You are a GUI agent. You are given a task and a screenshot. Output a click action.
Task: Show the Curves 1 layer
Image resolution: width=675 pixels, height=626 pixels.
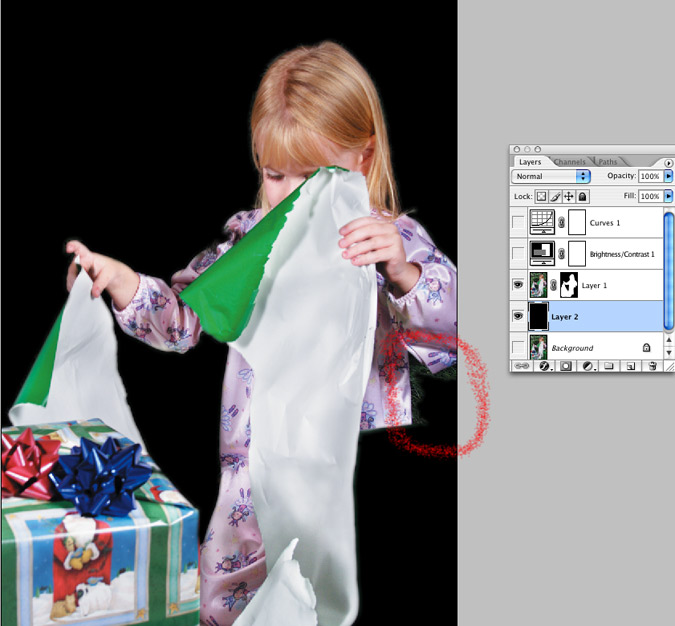(x=518, y=223)
